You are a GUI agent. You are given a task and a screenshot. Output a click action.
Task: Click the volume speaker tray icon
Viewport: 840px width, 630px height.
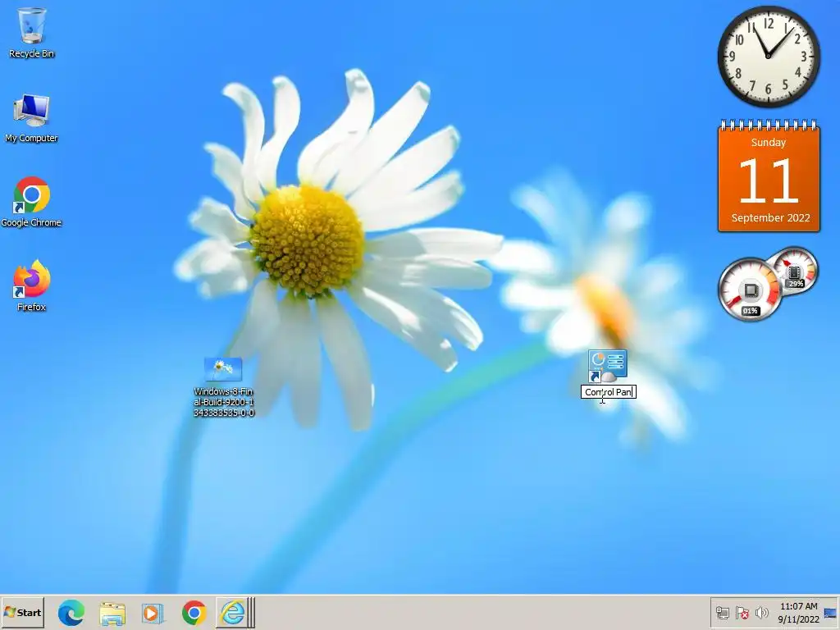point(761,613)
